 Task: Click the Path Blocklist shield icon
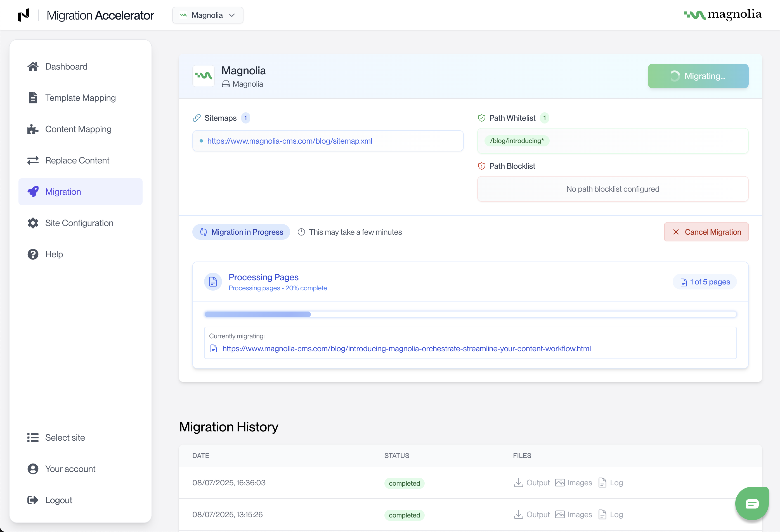click(x=482, y=166)
